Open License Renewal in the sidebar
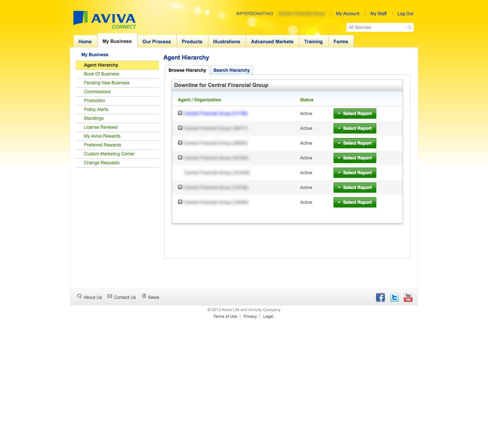 117,127
